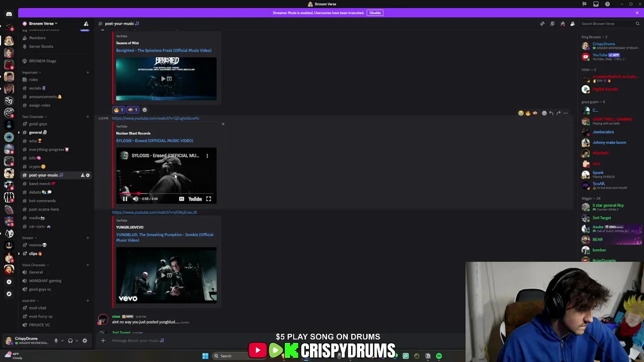644x362 pixels.
Task: Open the rules channel
Action: point(55,79)
